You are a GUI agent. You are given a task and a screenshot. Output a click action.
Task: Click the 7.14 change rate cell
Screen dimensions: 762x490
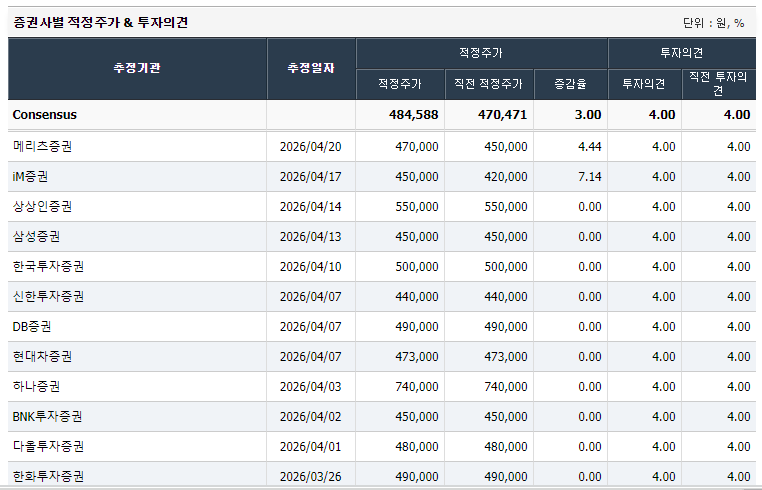tap(590, 177)
